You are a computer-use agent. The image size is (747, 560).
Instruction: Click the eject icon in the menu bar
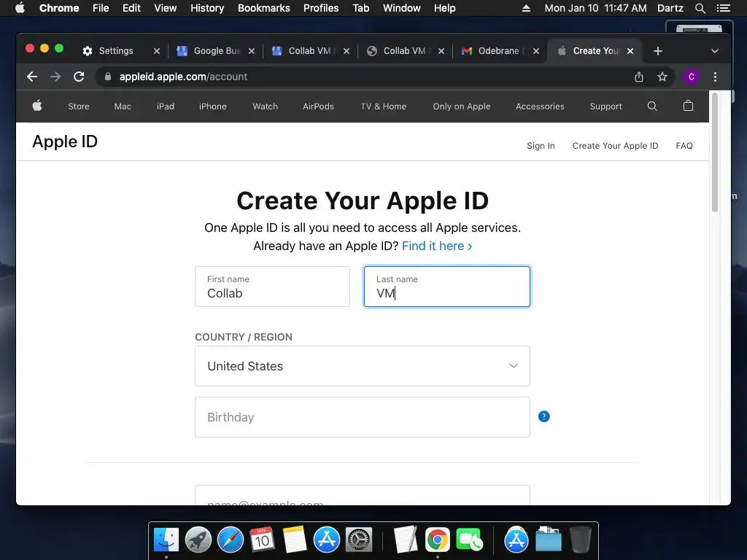click(526, 8)
